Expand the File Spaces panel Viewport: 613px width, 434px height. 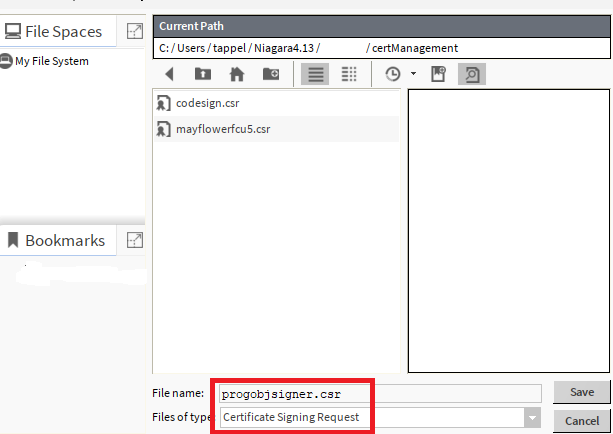pyautogui.click(x=134, y=32)
